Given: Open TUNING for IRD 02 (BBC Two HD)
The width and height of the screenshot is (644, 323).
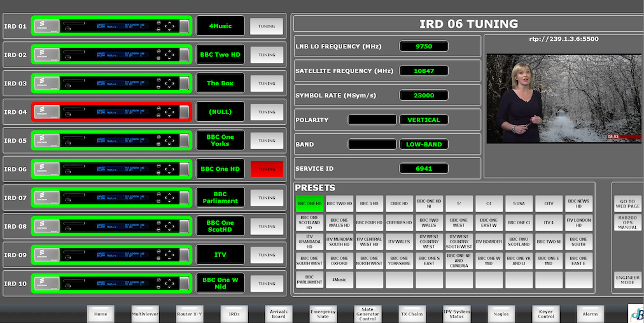Looking at the screenshot, I should coord(267,55).
